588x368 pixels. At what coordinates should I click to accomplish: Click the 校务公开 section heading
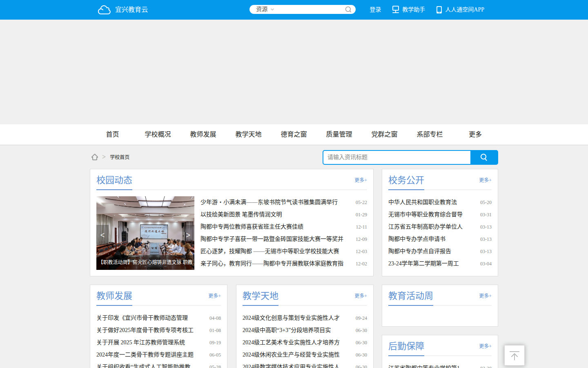pos(406,180)
